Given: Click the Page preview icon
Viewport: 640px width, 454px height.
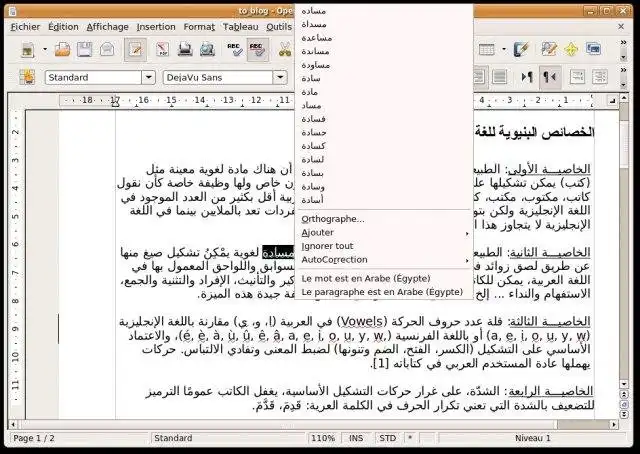Looking at the screenshot, I should tap(207, 50).
